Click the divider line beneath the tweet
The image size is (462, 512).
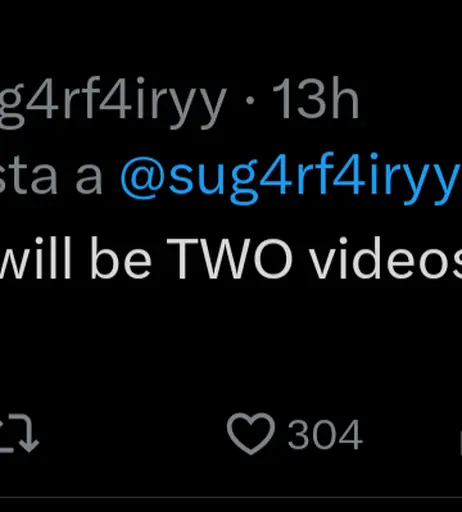(231, 497)
